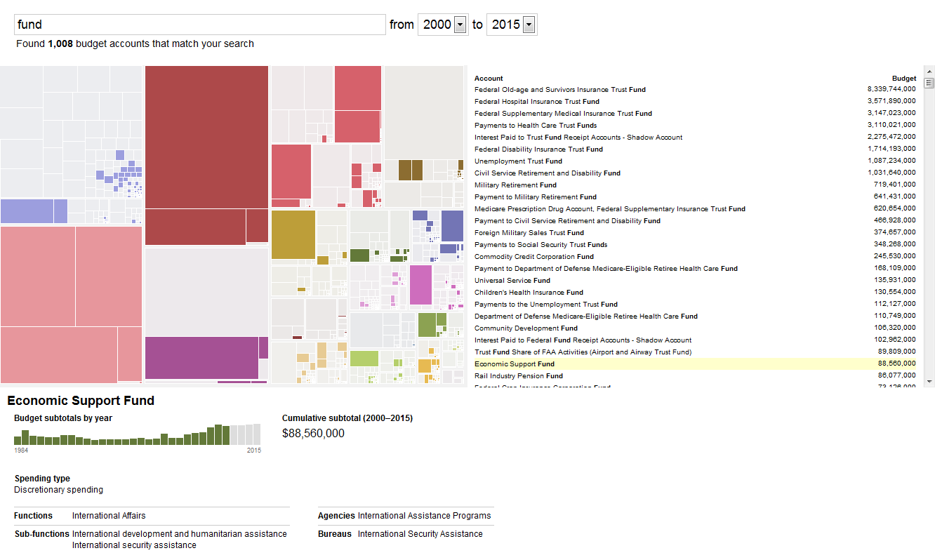Image resolution: width=935 pixels, height=560 pixels.
Task: Click the "International Affairs" function entry
Action: click(108, 515)
